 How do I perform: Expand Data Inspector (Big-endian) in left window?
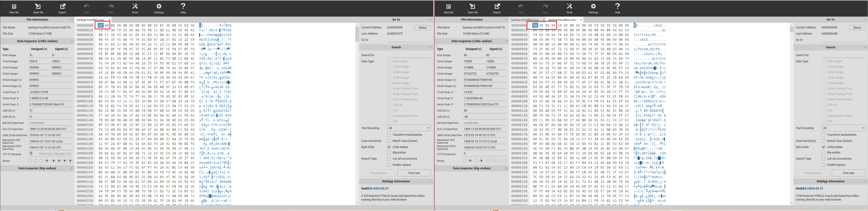(71, 168)
